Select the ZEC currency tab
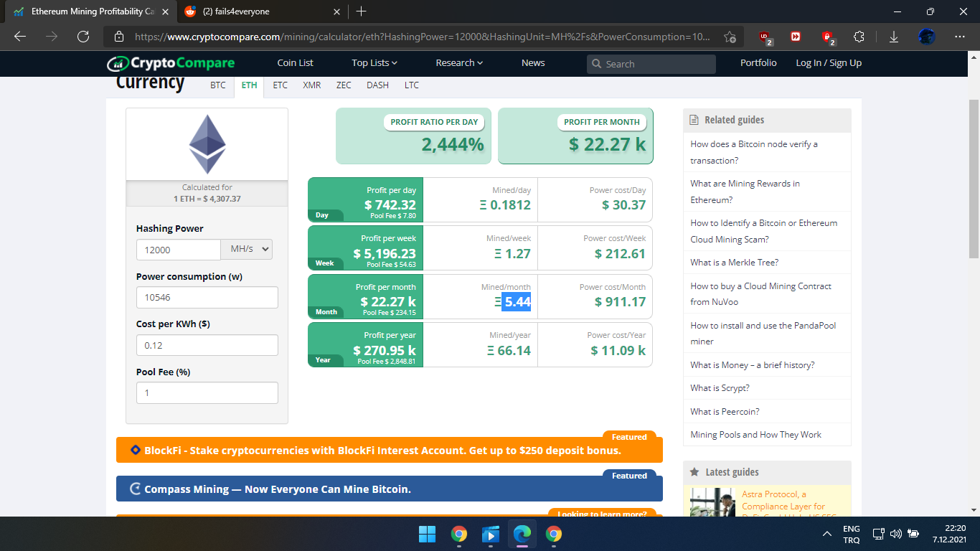The image size is (980, 551). (344, 85)
